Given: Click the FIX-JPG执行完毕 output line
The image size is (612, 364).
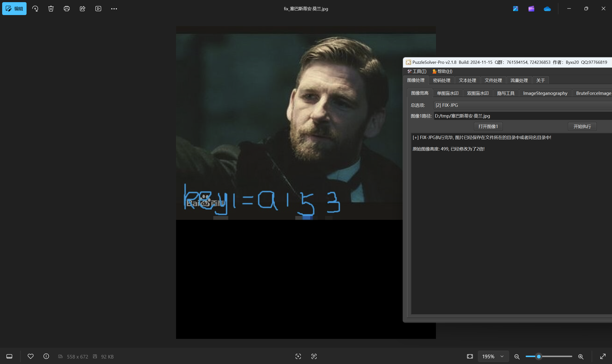Looking at the screenshot, I should 482,137.
